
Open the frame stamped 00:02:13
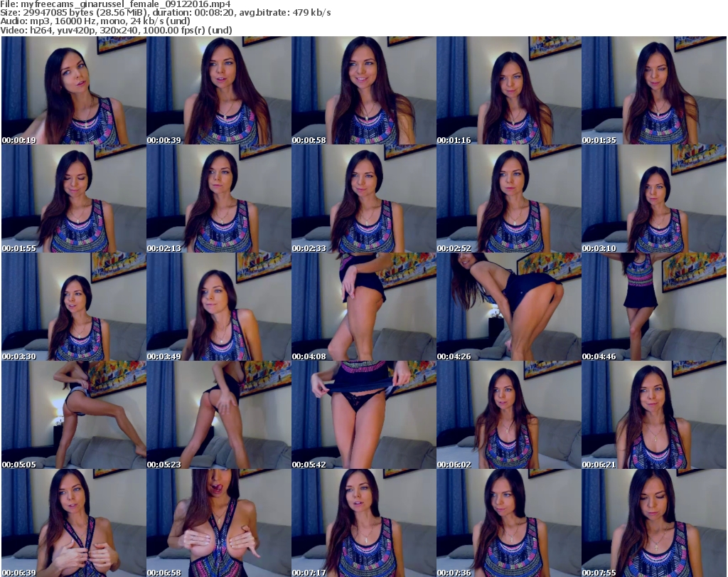tap(219, 198)
